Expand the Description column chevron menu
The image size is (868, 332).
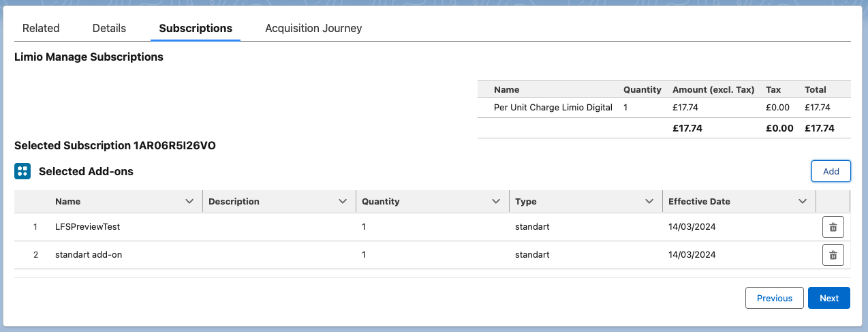point(343,202)
